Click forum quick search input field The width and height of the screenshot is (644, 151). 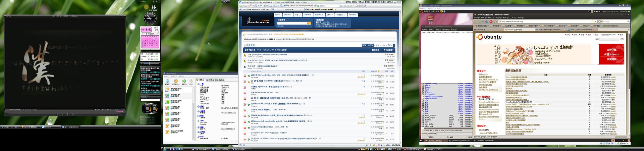(292, 23)
